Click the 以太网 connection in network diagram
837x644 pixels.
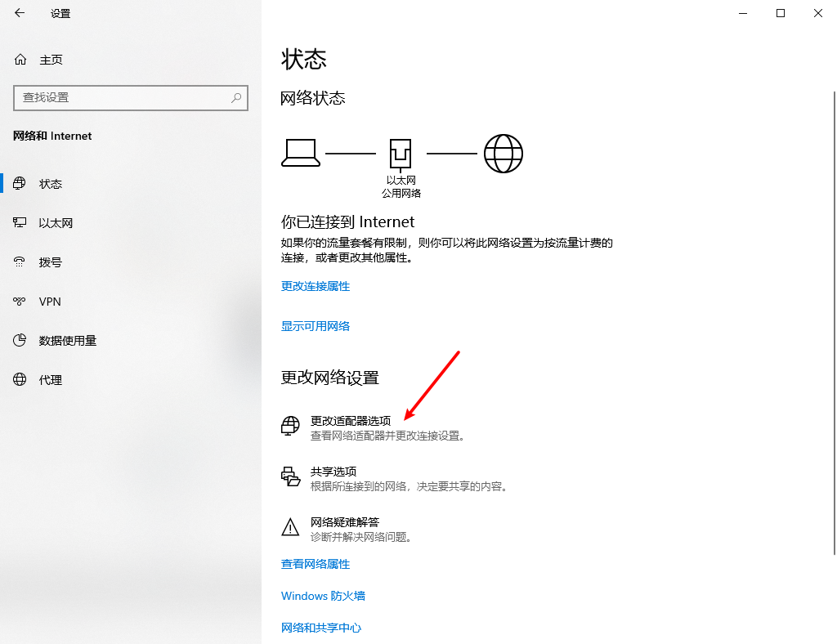(x=401, y=152)
